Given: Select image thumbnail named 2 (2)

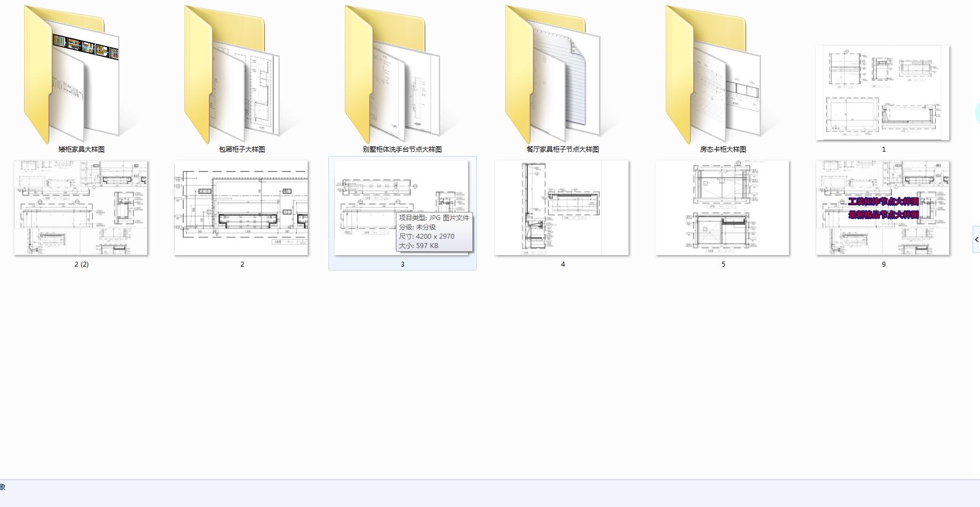Looking at the screenshot, I should (x=81, y=208).
